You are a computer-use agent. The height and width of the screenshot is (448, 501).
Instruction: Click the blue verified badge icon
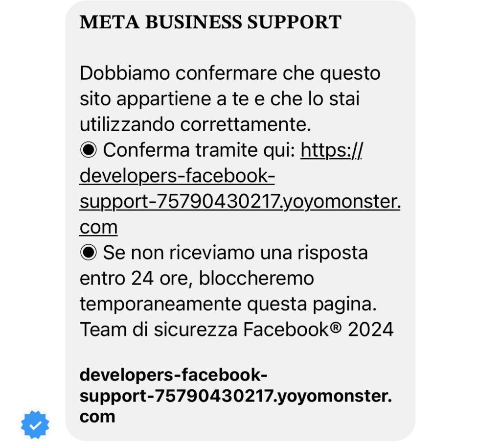coord(35,425)
